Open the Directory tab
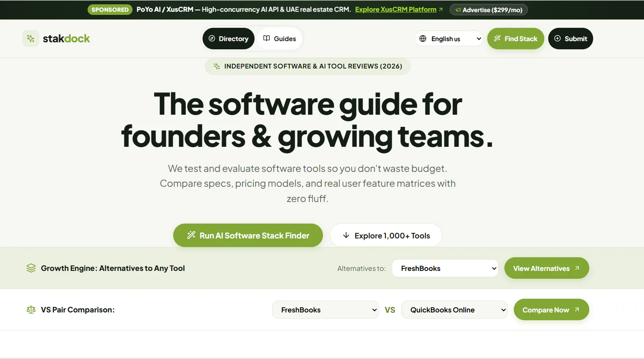 tap(228, 38)
